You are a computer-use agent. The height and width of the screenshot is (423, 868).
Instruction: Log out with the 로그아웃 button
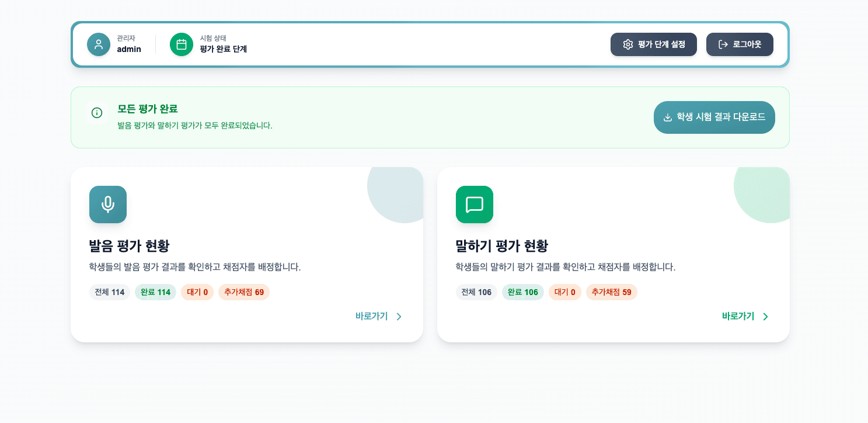click(740, 44)
